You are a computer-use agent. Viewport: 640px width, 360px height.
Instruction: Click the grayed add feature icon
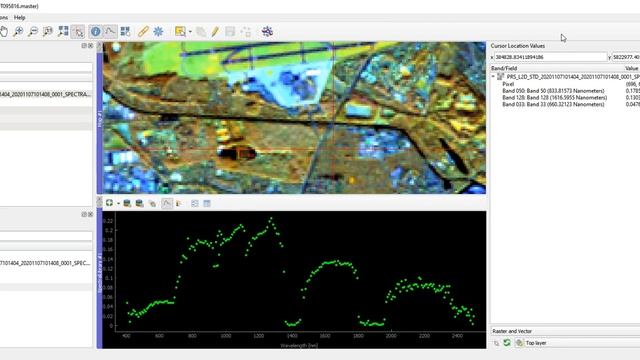click(x=246, y=31)
